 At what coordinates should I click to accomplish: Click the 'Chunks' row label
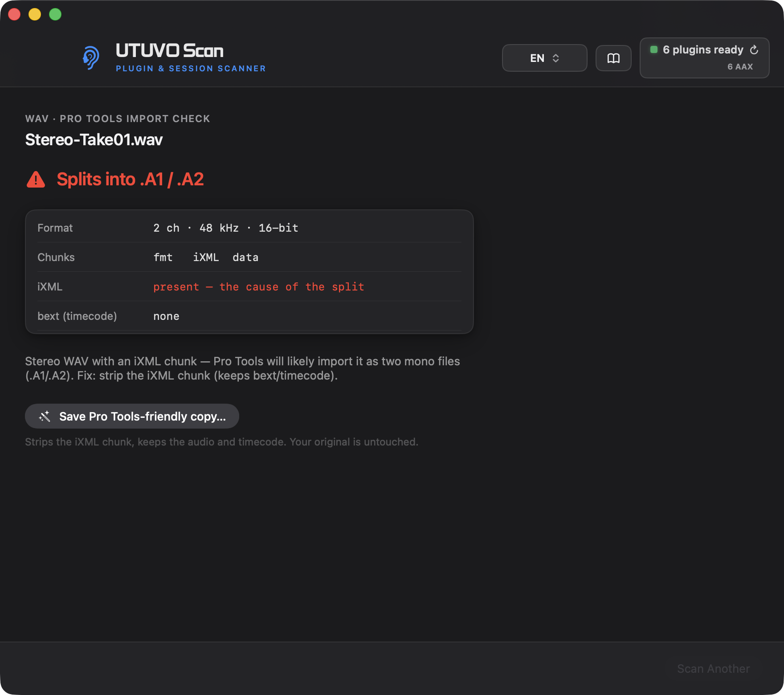click(x=56, y=258)
